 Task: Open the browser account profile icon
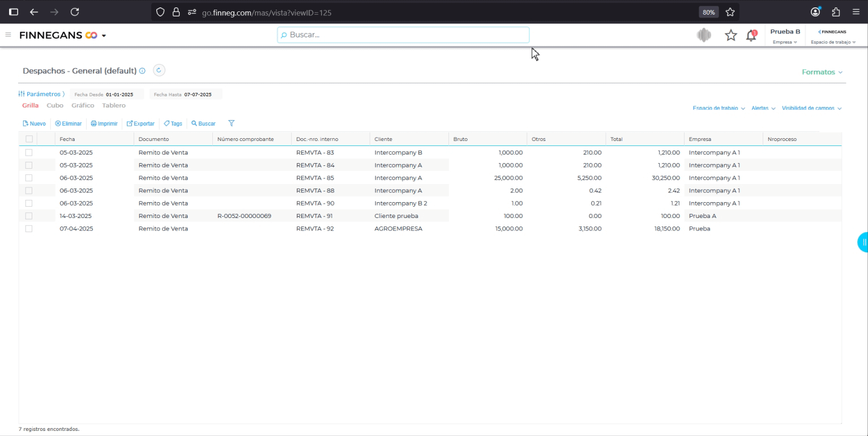[815, 12]
